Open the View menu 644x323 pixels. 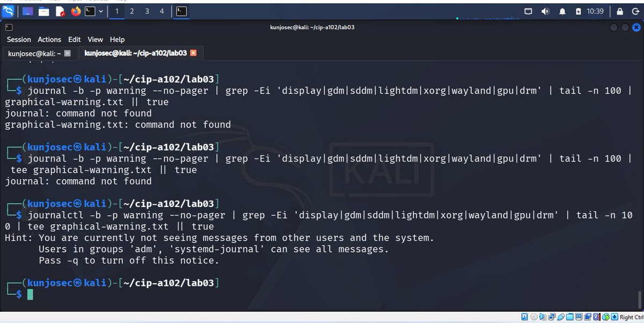click(95, 40)
